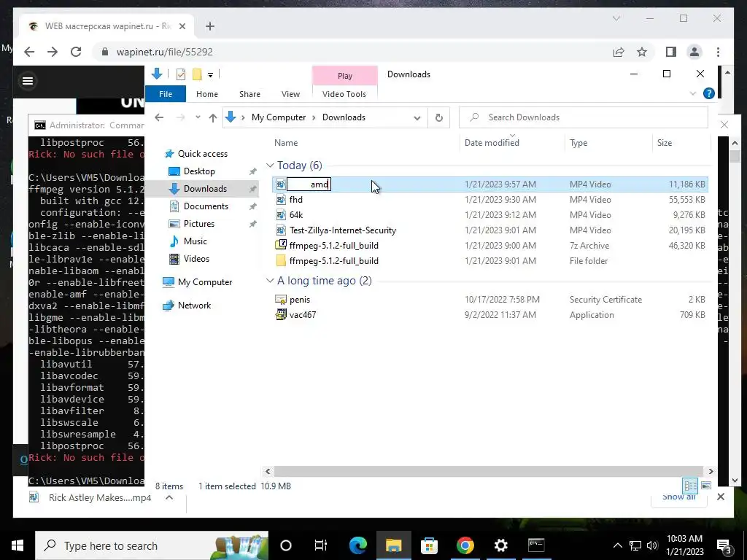
Task: Open Microsoft Edge from taskbar
Action: 357,545
